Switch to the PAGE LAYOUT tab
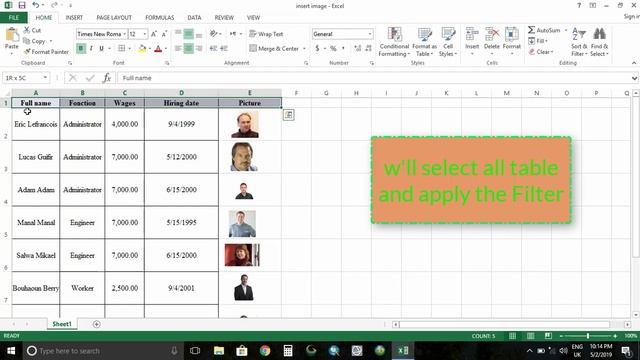640x360 pixels. coord(114,18)
